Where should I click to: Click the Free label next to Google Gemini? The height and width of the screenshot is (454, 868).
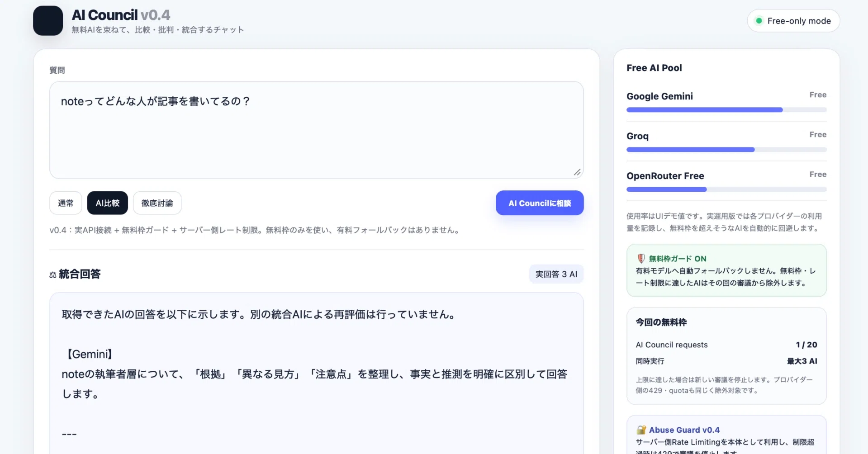(x=818, y=95)
